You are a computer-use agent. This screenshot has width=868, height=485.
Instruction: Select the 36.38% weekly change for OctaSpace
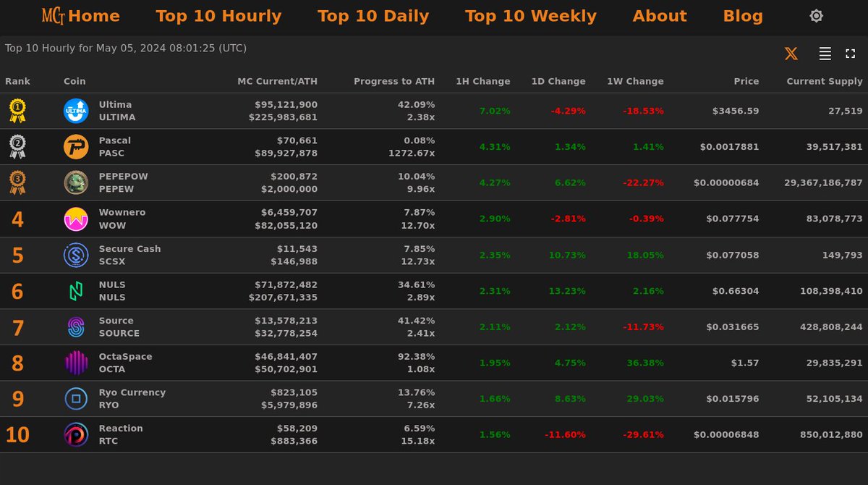click(x=645, y=363)
